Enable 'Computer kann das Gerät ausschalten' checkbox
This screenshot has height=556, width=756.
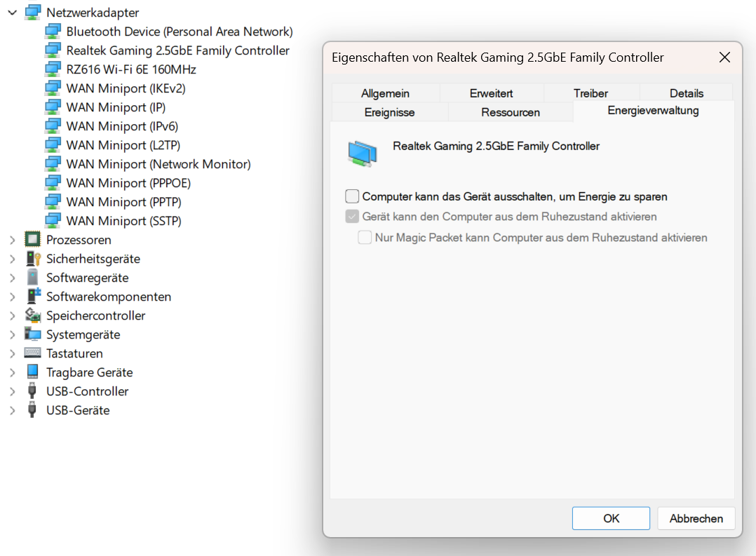[352, 196]
